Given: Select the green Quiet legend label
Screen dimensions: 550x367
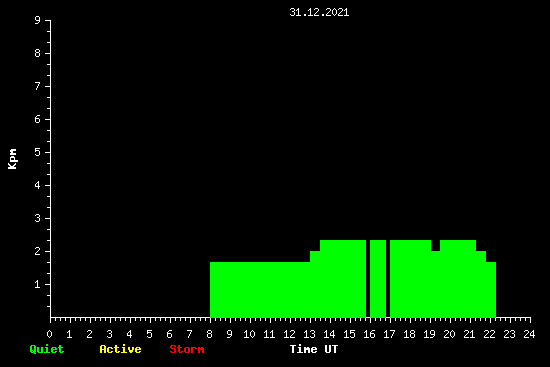Looking at the screenshot, I should click(47, 349).
